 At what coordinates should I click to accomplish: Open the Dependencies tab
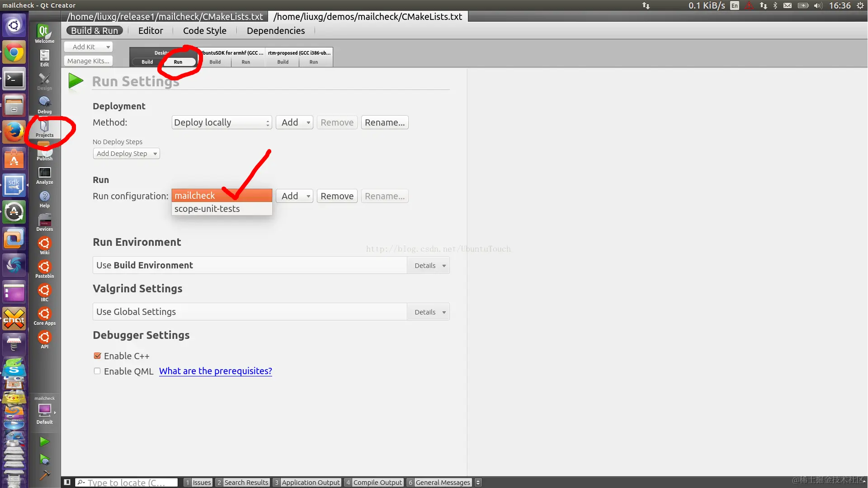click(x=275, y=31)
